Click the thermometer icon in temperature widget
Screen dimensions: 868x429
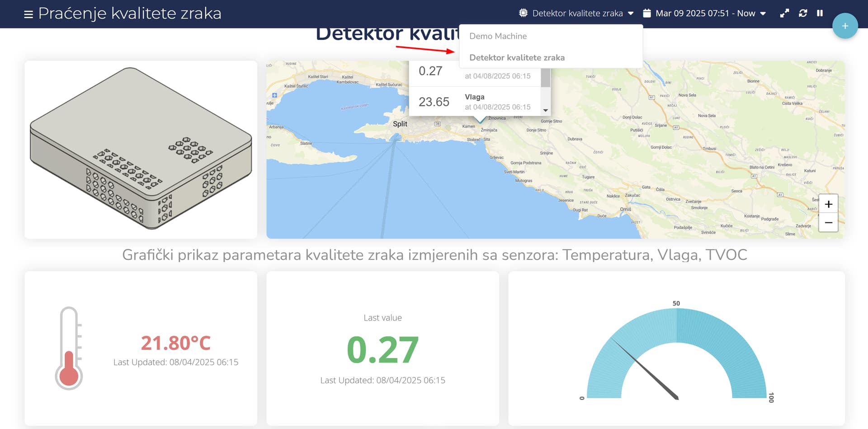click(69, 348)
